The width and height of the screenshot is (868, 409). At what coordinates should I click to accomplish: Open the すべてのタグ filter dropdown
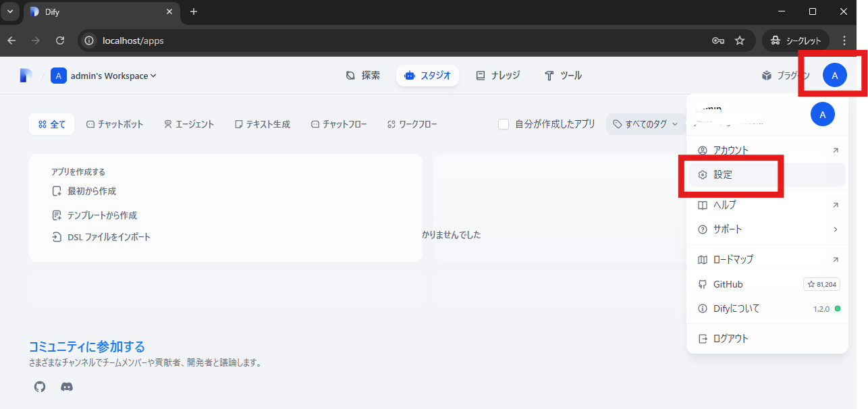[x=645, y=124]
